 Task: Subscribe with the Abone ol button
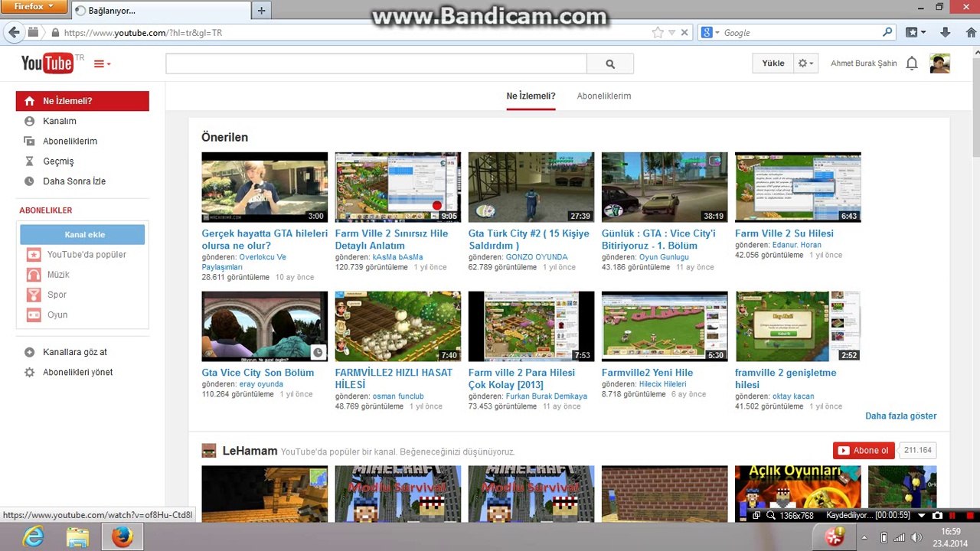pos(864,451)
